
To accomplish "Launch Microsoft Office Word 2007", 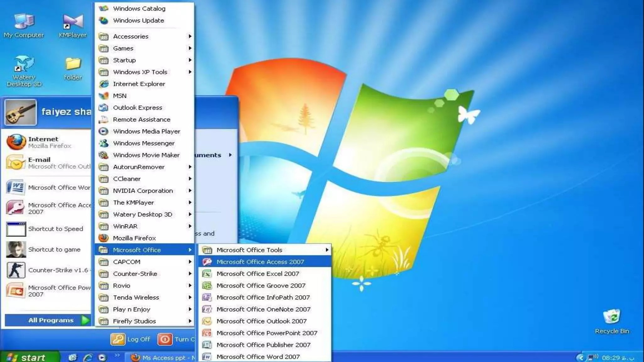I will point(258,357).
